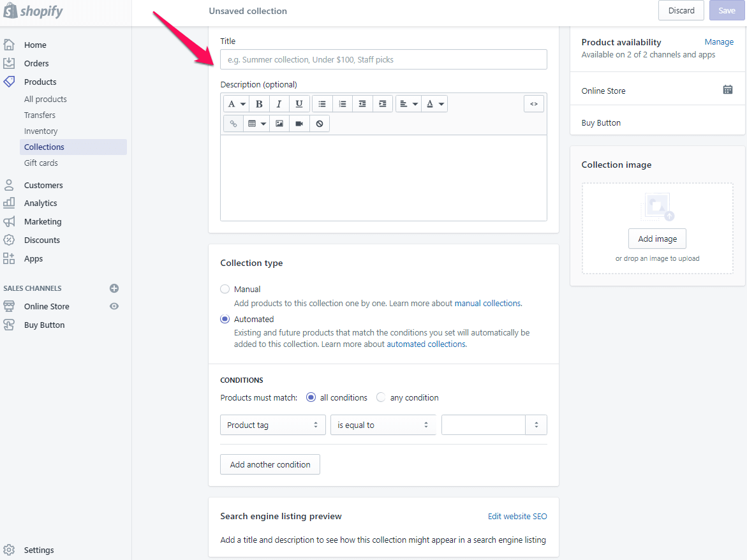747x560 pixels.
Task: Toggle bold formatting in description editor
Action: (x=259, y=104)
